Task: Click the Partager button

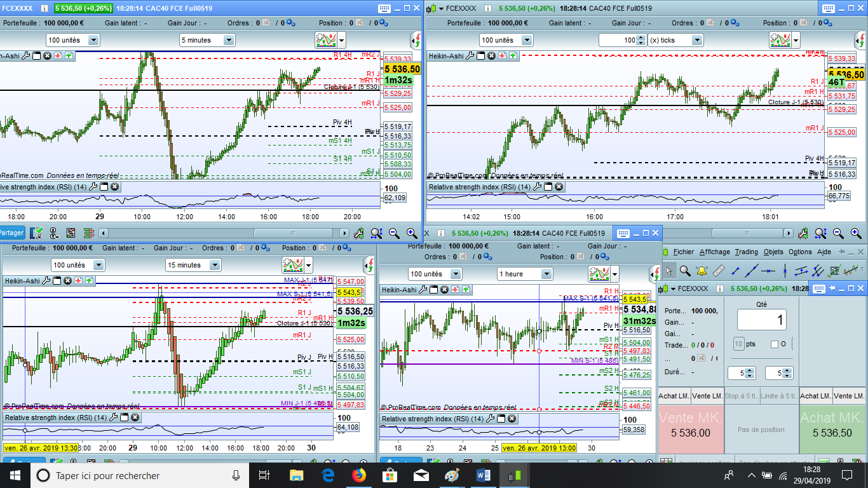Action: (11, 233)
